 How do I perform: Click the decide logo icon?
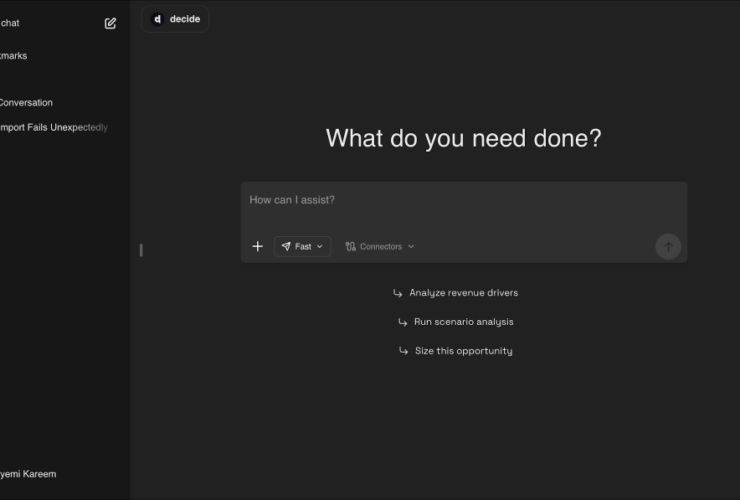(157, 19)
